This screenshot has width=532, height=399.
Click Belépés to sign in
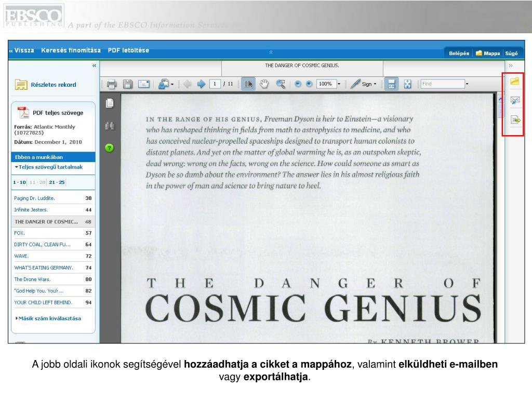459,54
